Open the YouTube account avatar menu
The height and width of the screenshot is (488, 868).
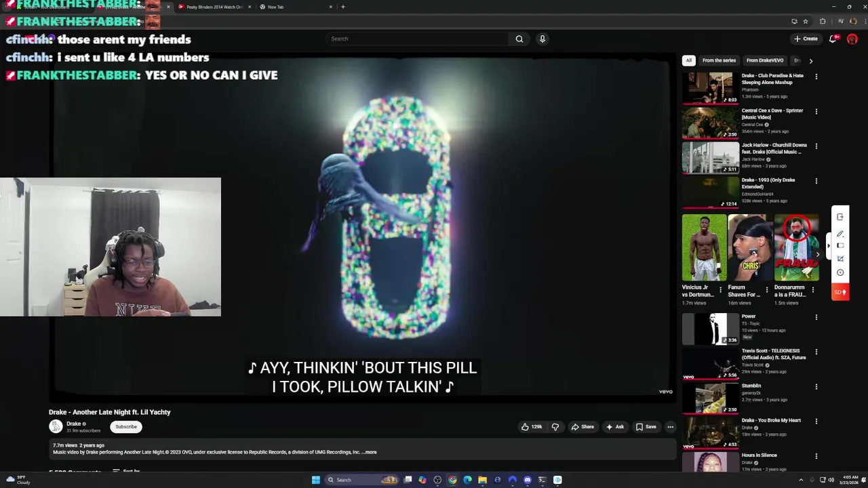[852, 39]
